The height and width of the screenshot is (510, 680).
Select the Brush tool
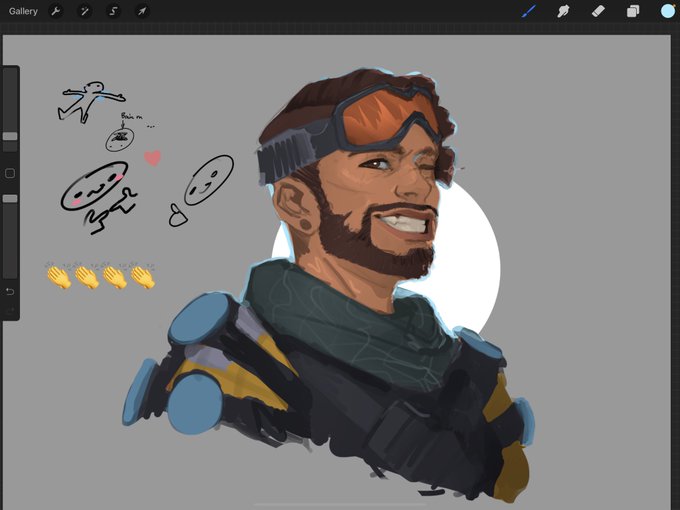pos(529,11)
